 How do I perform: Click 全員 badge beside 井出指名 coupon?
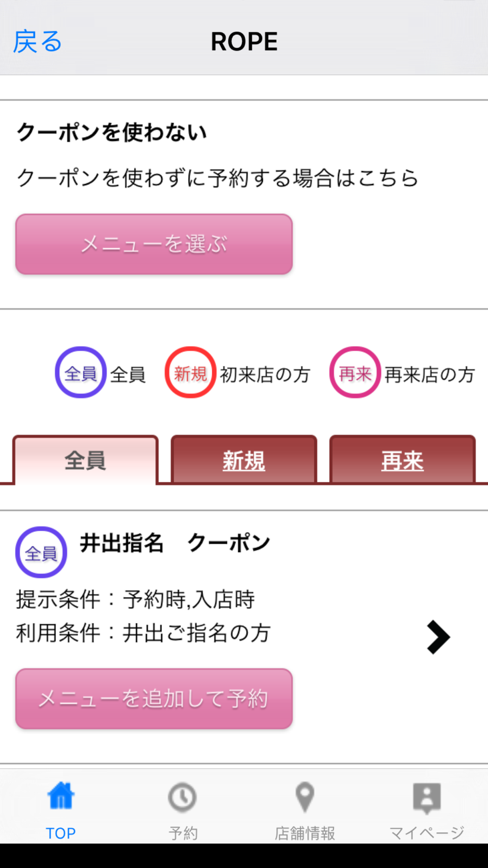pyautogui.click(x=41, y=552)
